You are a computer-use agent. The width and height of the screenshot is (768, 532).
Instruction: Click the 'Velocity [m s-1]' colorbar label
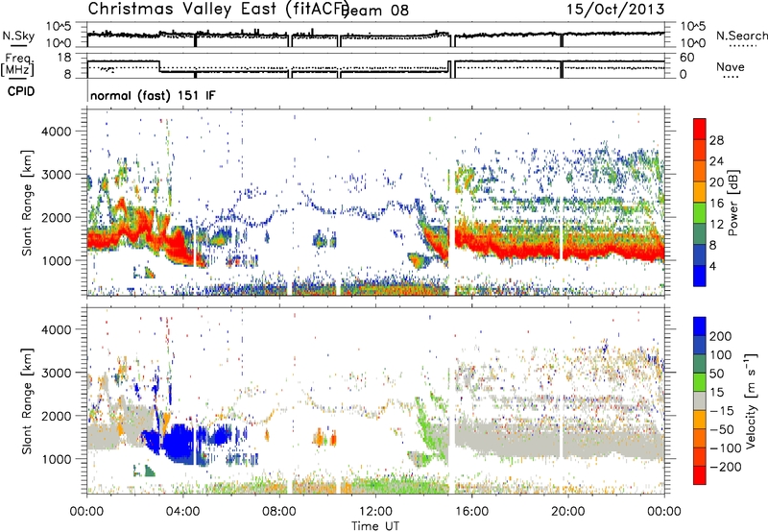750,400
